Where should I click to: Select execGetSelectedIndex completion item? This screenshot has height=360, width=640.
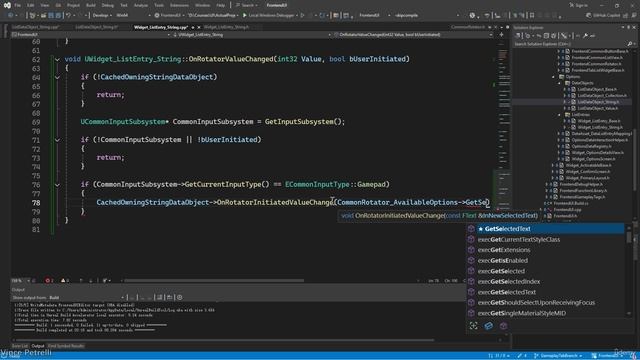click(x=545, y=282)
